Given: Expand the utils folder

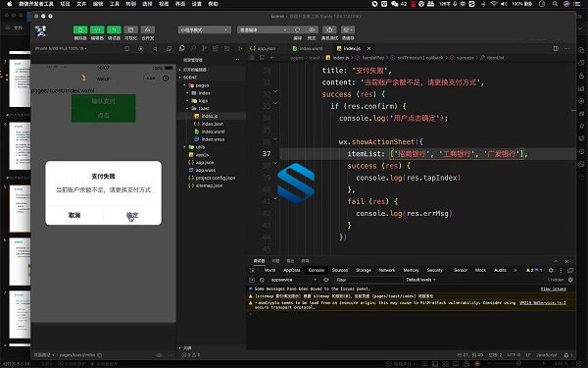Looking at the screenshot, I should tap(212, 147).
